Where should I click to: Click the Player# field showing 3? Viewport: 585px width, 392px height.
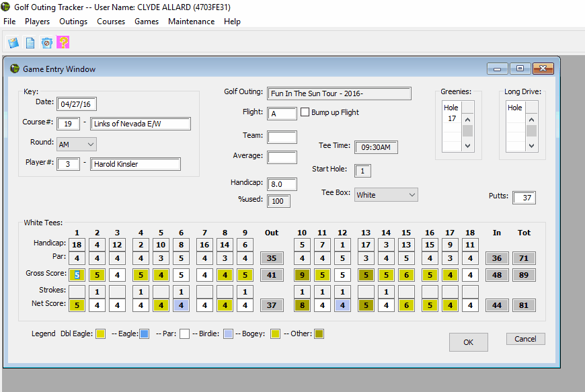point(69,164)
